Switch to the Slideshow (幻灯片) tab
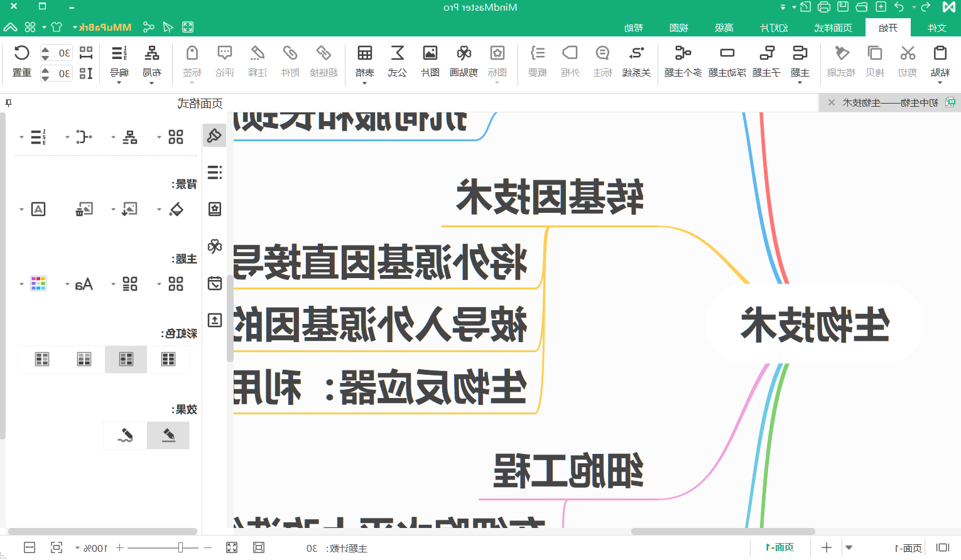The image size is (961, 560). click(774, 28)
